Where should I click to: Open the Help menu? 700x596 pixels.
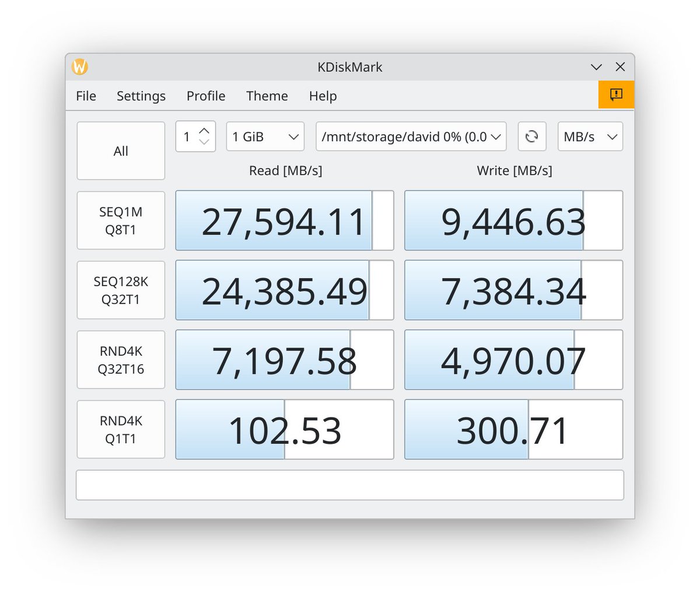click(x=323, y=96)
